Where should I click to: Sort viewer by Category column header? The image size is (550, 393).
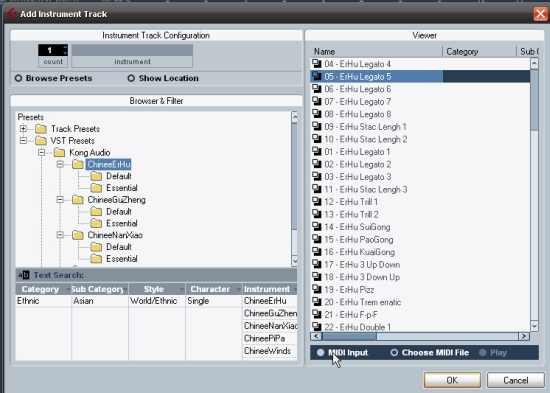click(x=479, y=52)
